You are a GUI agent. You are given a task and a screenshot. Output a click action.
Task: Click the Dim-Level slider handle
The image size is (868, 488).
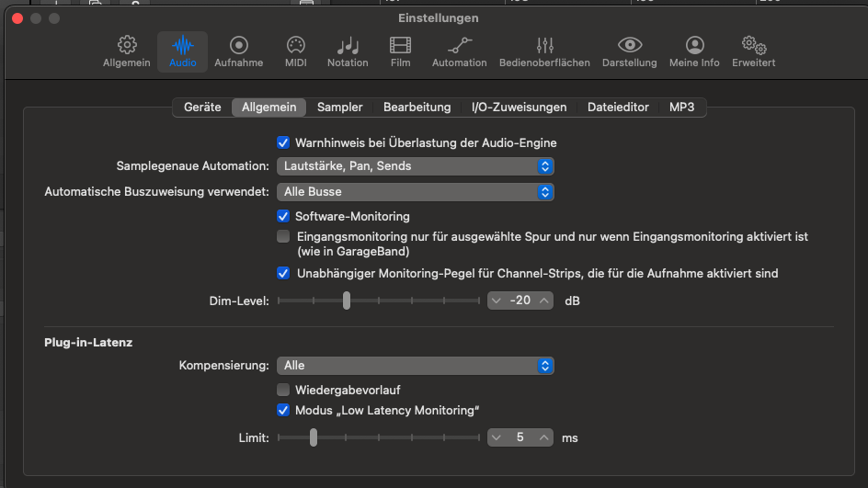pyautogui.click(x=347, y=301)
